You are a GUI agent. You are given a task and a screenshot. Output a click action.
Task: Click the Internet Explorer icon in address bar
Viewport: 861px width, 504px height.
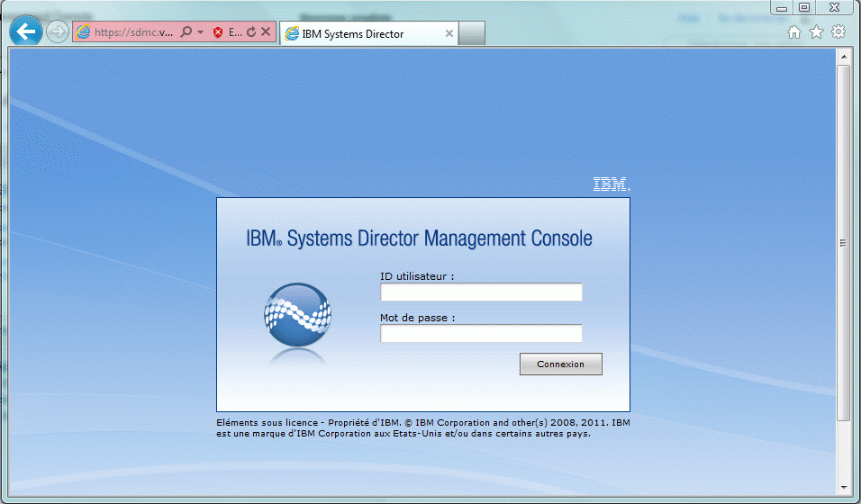click(x=83, y=31)
